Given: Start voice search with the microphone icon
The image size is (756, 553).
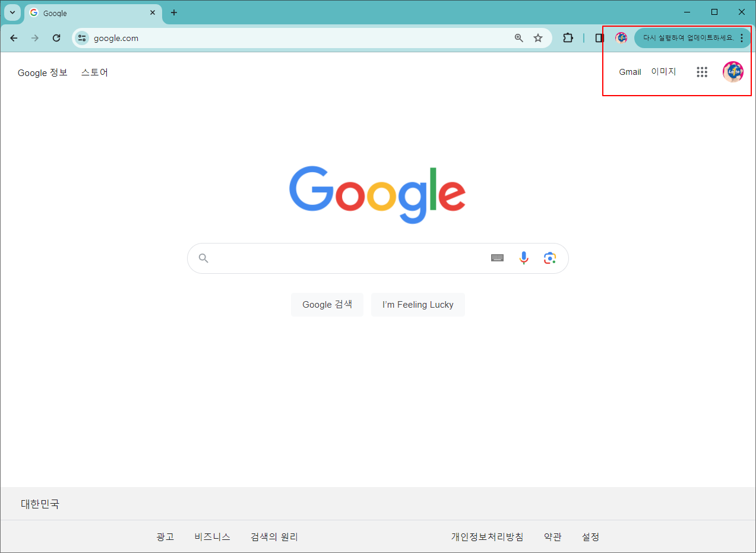Looking at the screenshot, I should [x=523, y=258].
